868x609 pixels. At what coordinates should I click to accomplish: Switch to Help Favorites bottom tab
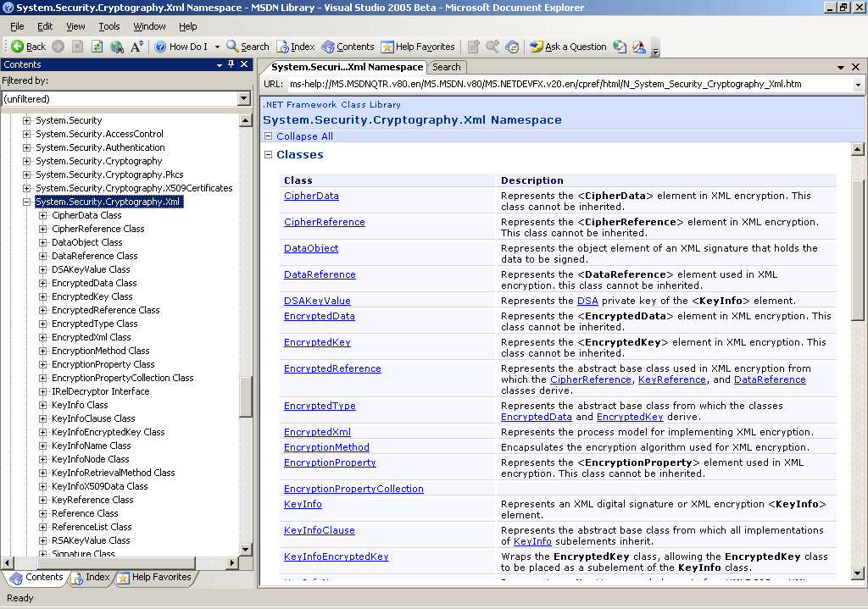tap(154, 578)
